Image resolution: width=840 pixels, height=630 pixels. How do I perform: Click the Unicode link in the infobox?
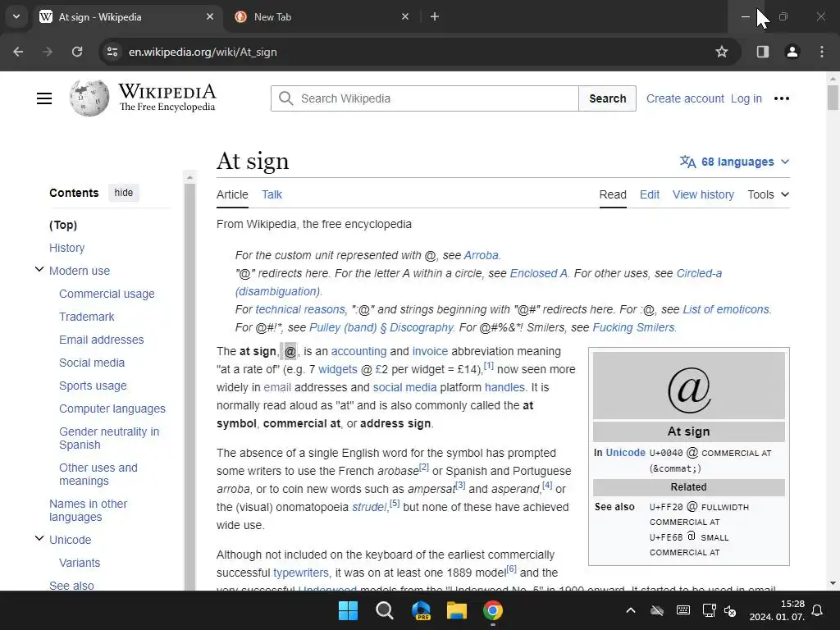click(x=625, y=453)
